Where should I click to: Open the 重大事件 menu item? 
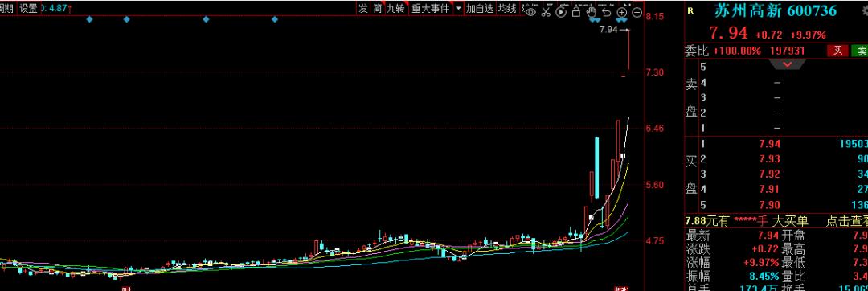pyautogui.click(x=431, y=8)
